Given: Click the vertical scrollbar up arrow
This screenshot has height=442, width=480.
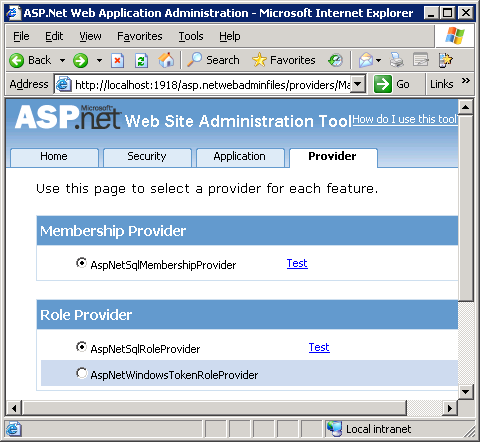Looking at the screenshot, I should (465, 107).
